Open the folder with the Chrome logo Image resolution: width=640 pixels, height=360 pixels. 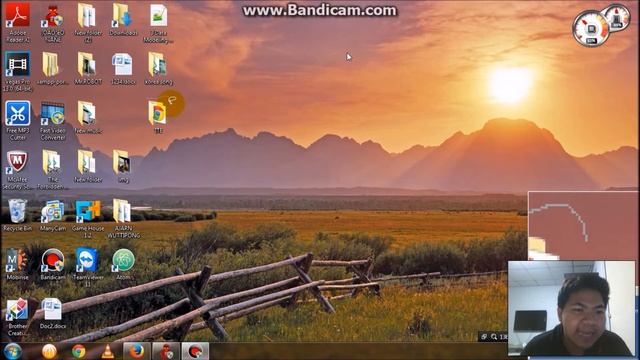(158, 117)
